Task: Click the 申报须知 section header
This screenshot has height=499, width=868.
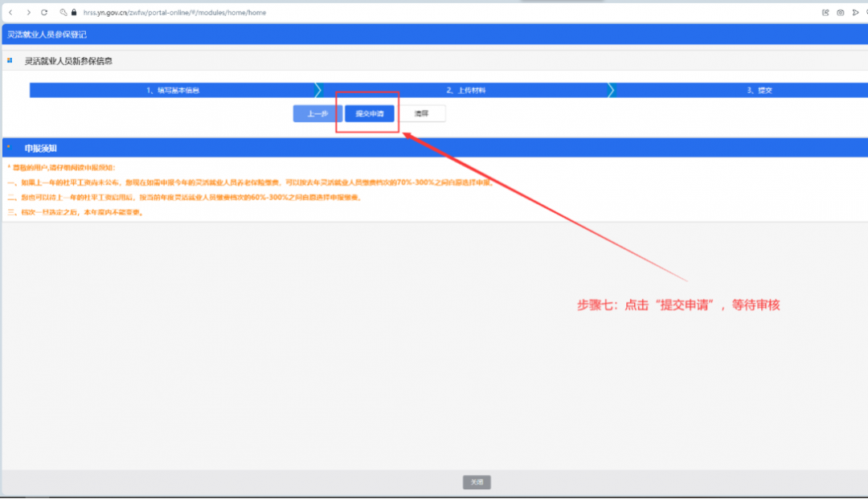Action: [40, 149]
